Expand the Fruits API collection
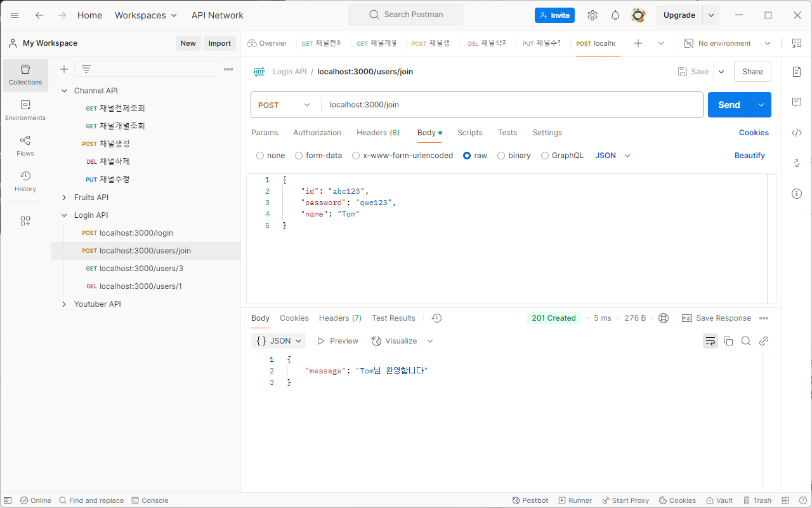The width and height of the screenshot is (812, 508). 64,197
